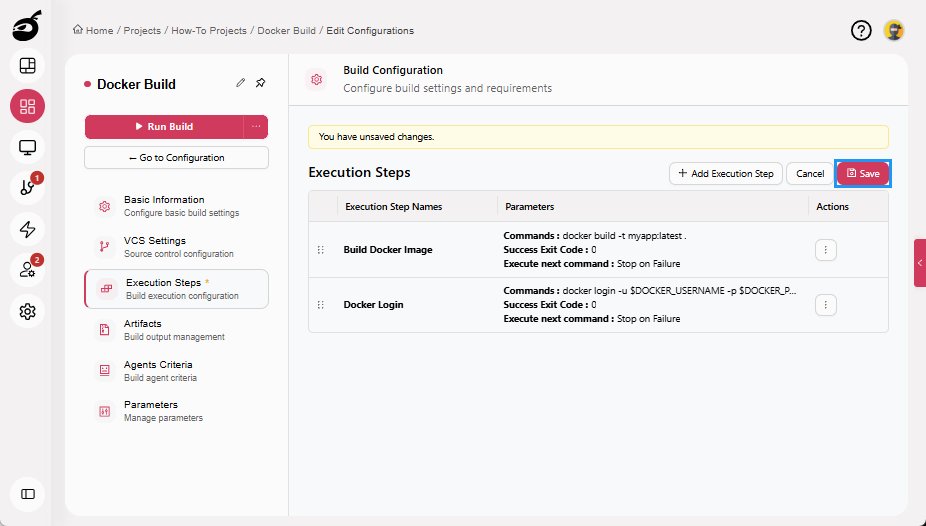Open actions menu for Docker Login

[x=826, y=305]
